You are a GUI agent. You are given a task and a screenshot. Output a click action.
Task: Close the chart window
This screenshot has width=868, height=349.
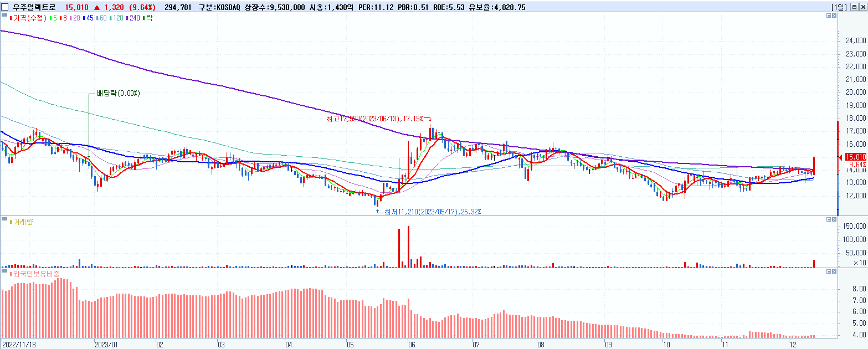(x=862, y=7)
